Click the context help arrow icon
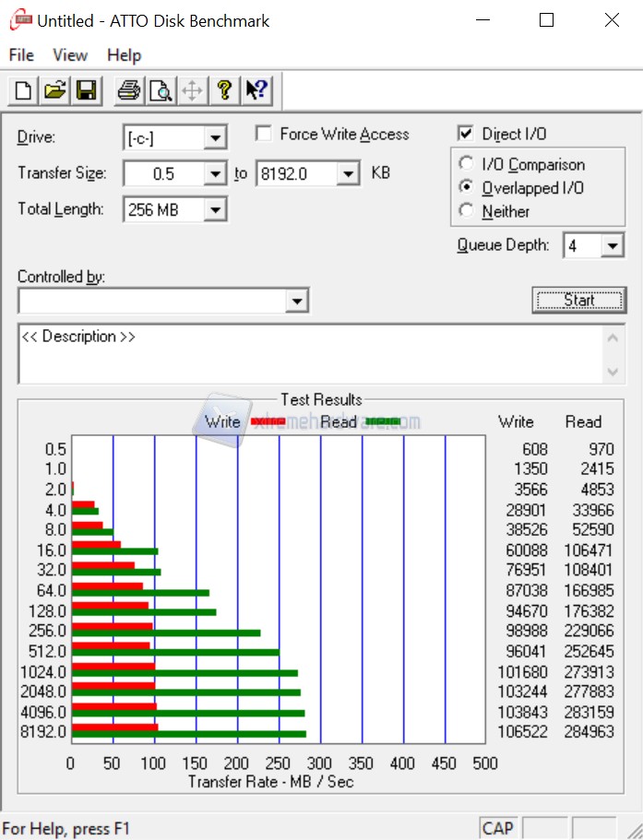The width and height of the screenshot is (643, 840). (256, 90)
